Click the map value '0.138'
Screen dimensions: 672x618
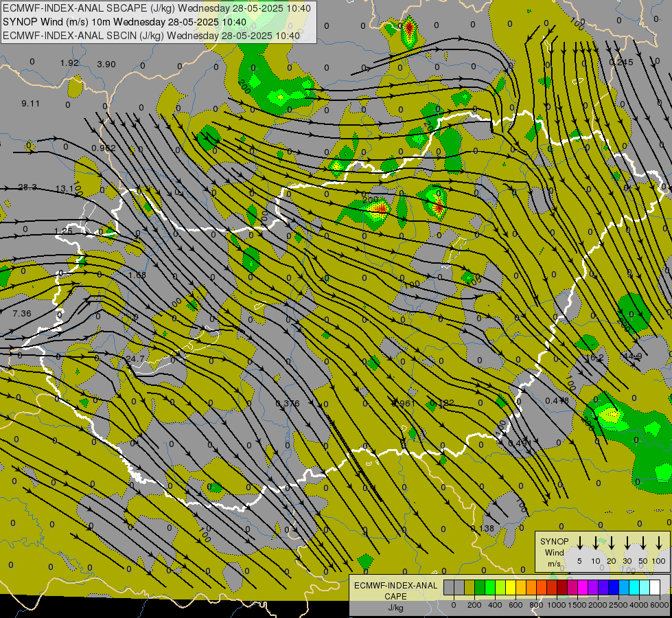[x=483, y=529]
